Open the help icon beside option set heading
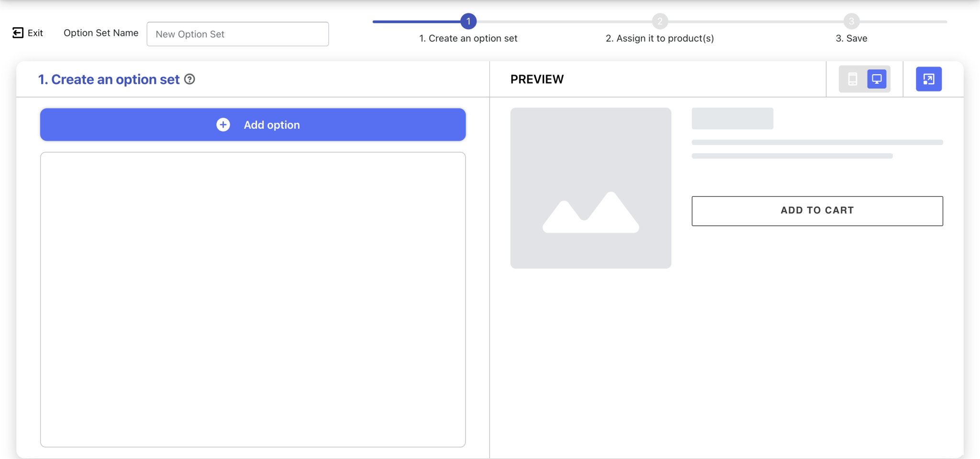Image resolution: width=980 pixels, height=459 pixels. click(x=189, y=79)
